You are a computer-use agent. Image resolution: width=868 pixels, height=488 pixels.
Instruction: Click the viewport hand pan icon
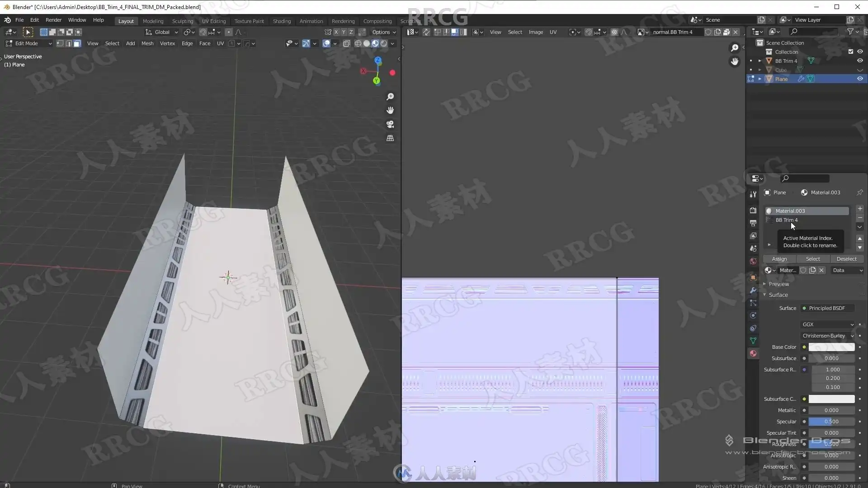(390, 110)
